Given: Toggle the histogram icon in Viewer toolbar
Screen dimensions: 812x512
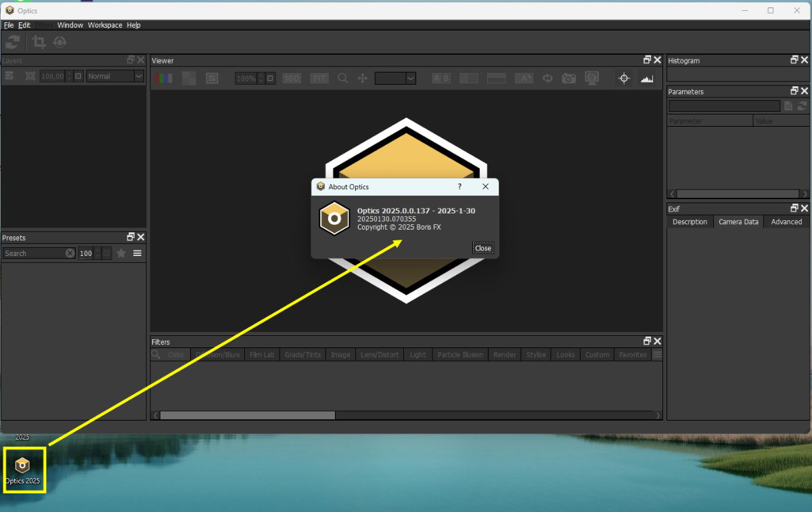Looking at the screenshot, I should [648, 79].
